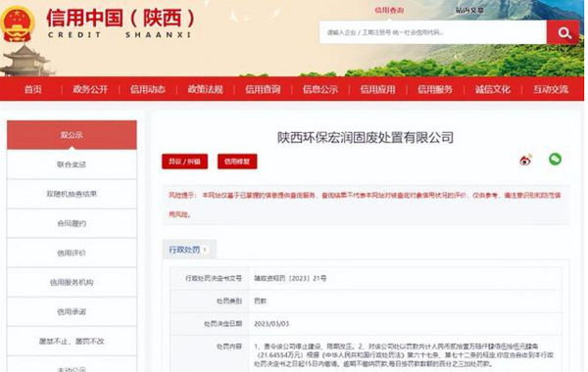Click the 风险提示 red notice text
Screen dimensions: 588x372
pos(365,205)
